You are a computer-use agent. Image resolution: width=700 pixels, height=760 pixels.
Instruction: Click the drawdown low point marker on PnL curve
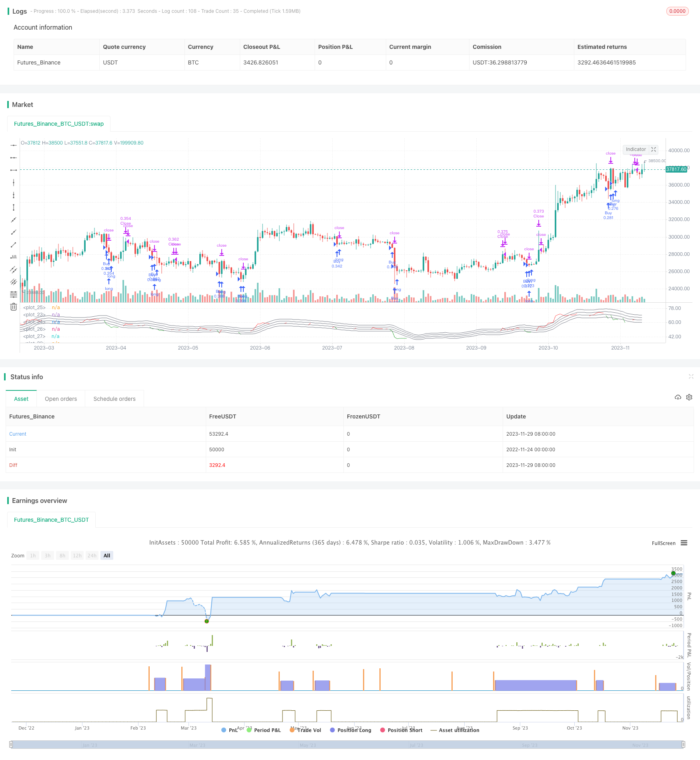(207, 621)
